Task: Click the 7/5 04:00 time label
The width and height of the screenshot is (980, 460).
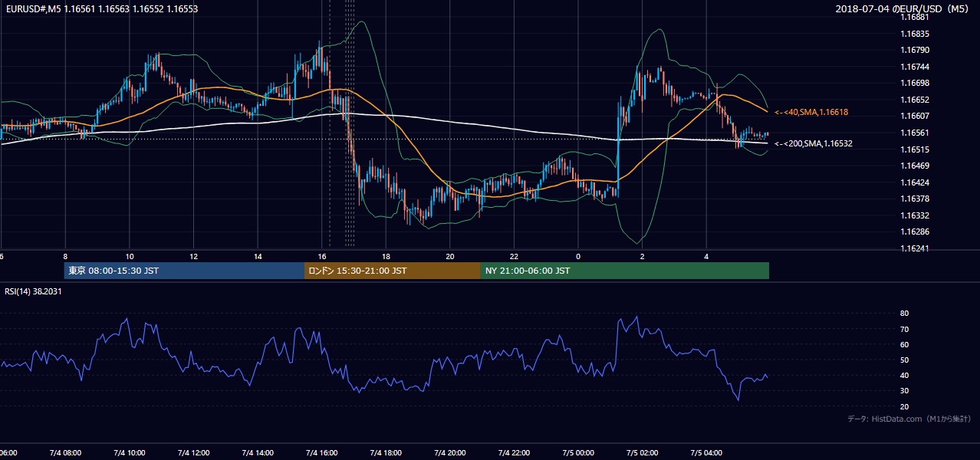Action: [706, 452]
